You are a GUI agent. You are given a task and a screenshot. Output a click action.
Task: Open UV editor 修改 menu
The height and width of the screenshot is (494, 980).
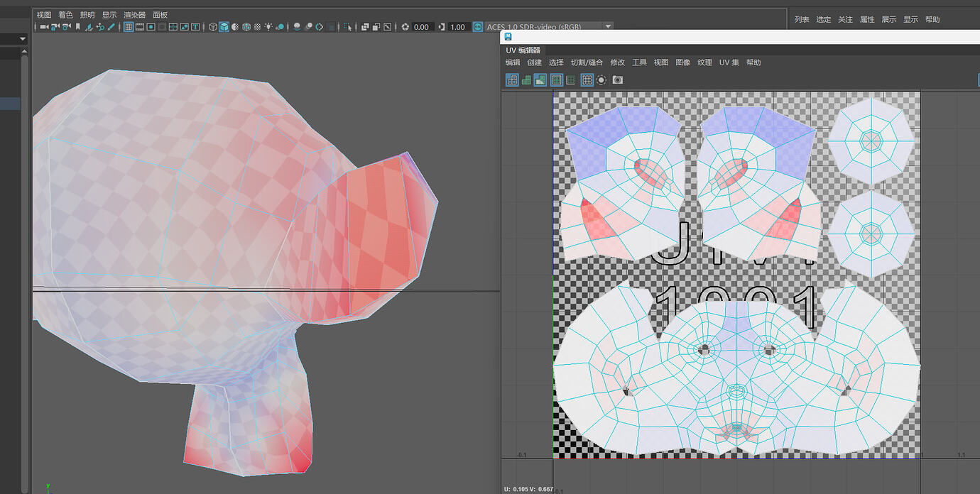click(618, 62)
